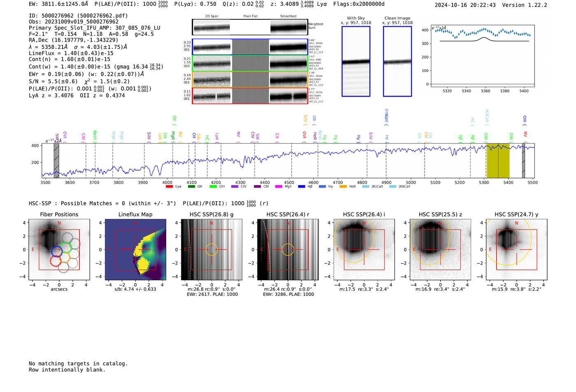This screenshot has height=392, width=576.
Task: Click the With Sky 2D image
Action: click(356, 61)
